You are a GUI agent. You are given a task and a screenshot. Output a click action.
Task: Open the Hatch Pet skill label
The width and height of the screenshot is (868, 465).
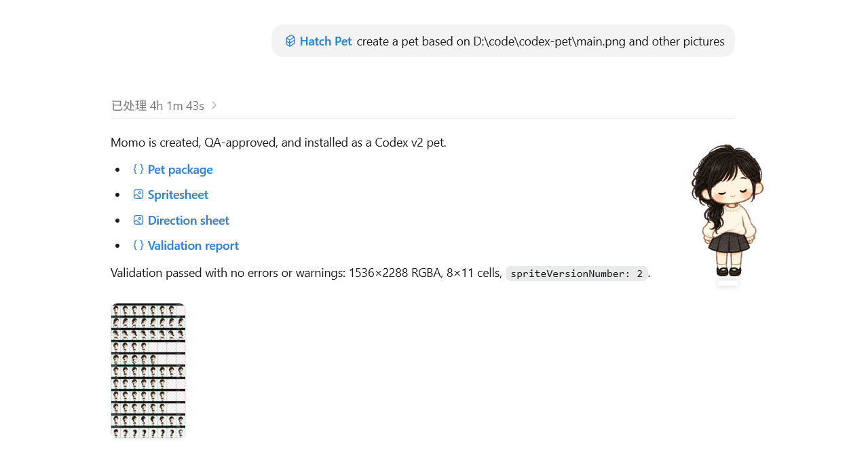tap(326, 41)
